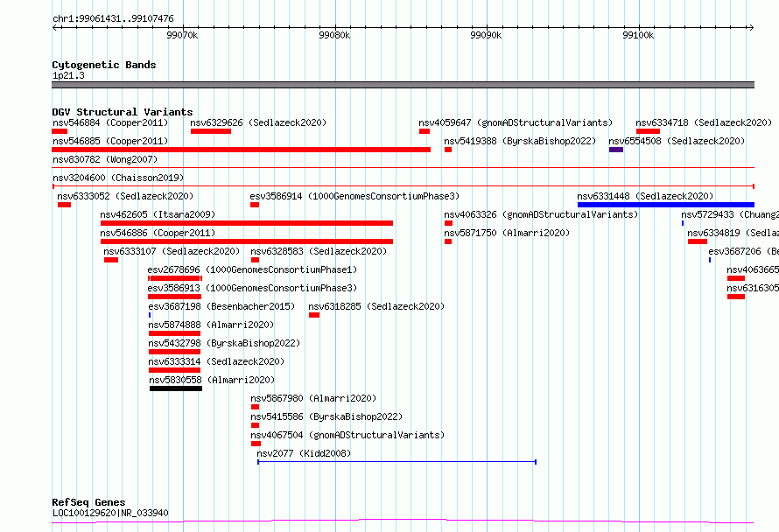779x532 pixels.
Task: Select the black nsv5830558 variant bar
Action: [x=176, y=388]
